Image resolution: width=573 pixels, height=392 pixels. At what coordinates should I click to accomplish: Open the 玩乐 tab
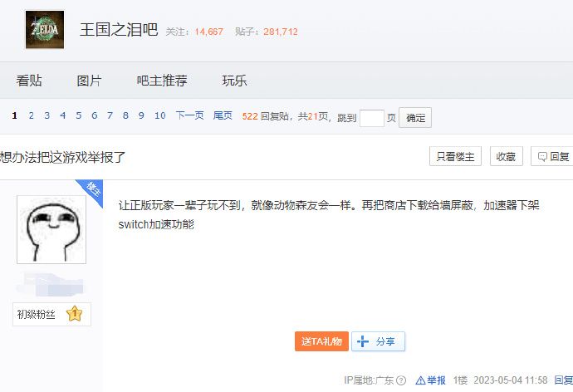pyautogui.click(x=235, y=81)
